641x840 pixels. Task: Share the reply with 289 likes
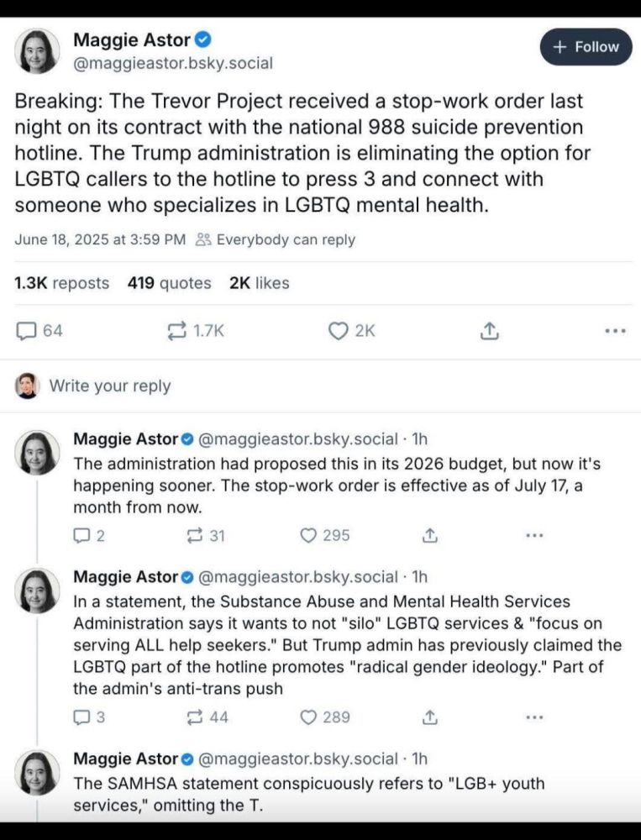tap(429, 717)
